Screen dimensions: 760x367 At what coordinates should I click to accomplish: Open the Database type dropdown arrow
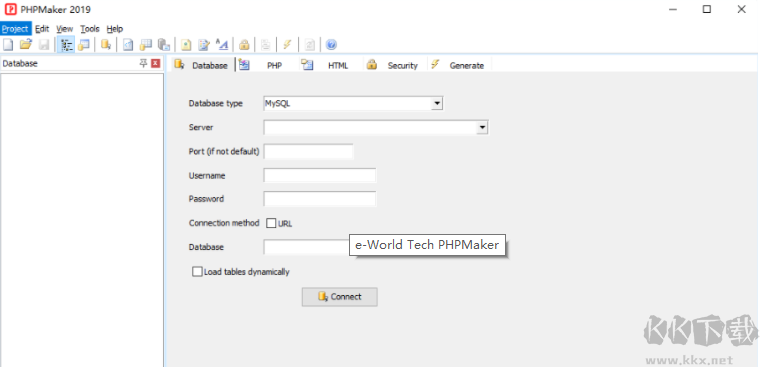click(437, 103)
